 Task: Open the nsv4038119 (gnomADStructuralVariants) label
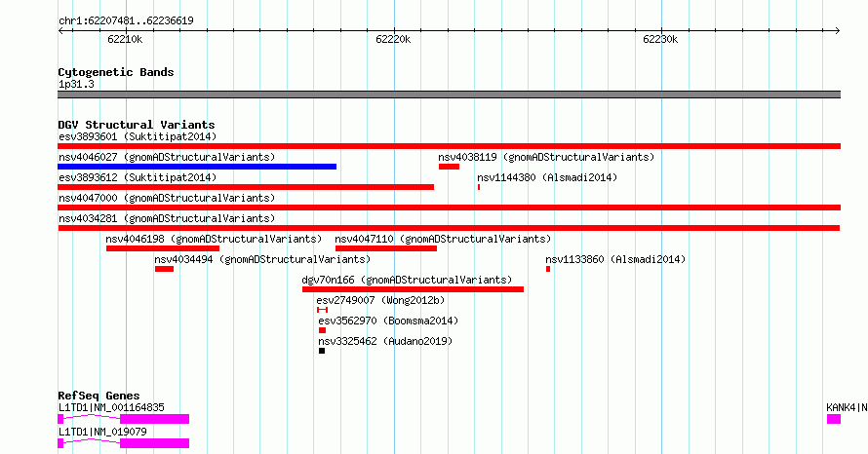click(546, 157)
